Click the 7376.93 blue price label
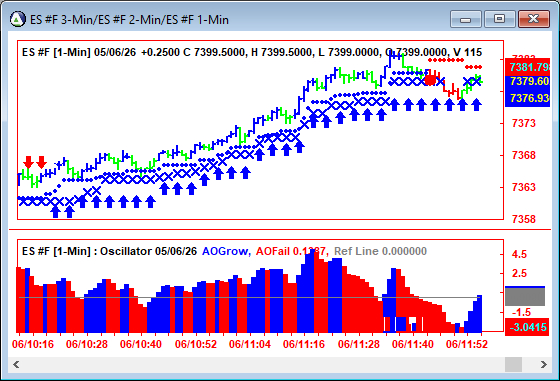The width and height of the screenshot is (560, 381). tap(528, 98)
